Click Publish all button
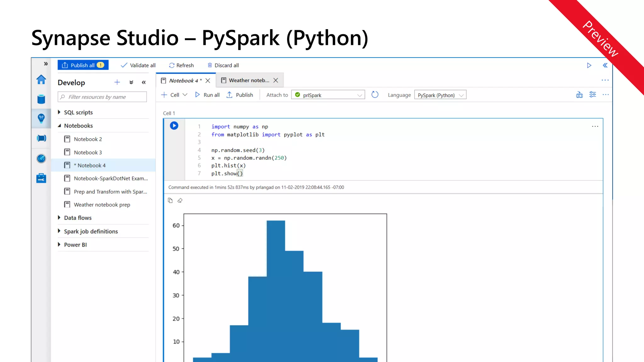Image resolution: width=644 pixels, height=362 pixels. 83,65
